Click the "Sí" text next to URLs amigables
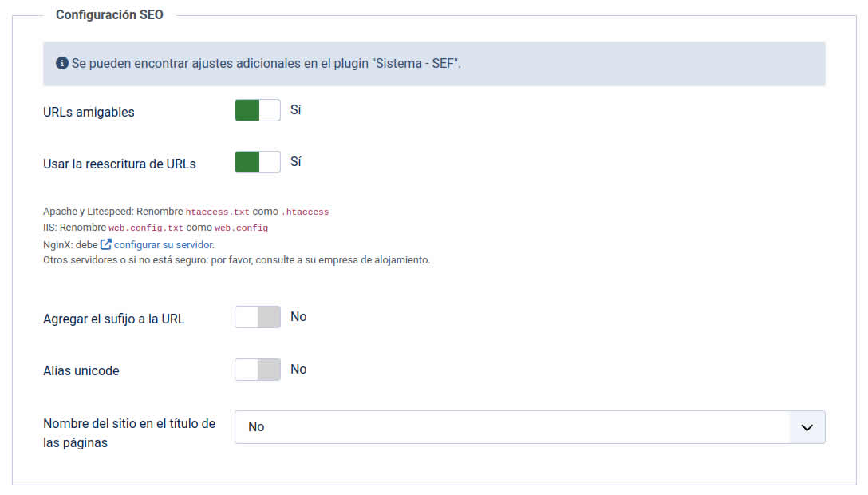868x495 pixels. point(296,109)
